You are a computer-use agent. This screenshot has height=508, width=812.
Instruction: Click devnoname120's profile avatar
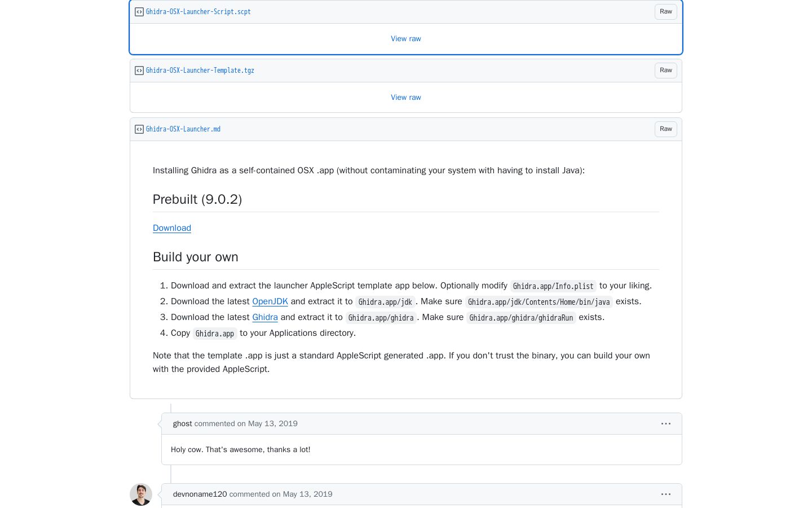141,494
